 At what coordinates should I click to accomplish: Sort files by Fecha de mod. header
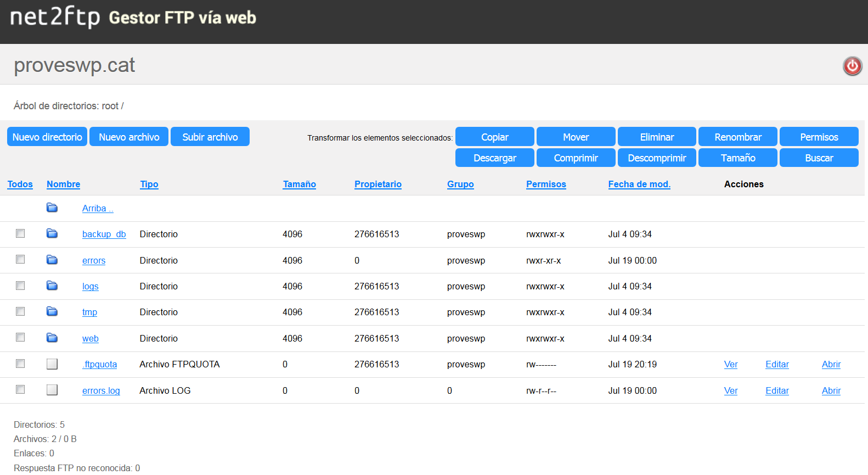tap(639, 185)
